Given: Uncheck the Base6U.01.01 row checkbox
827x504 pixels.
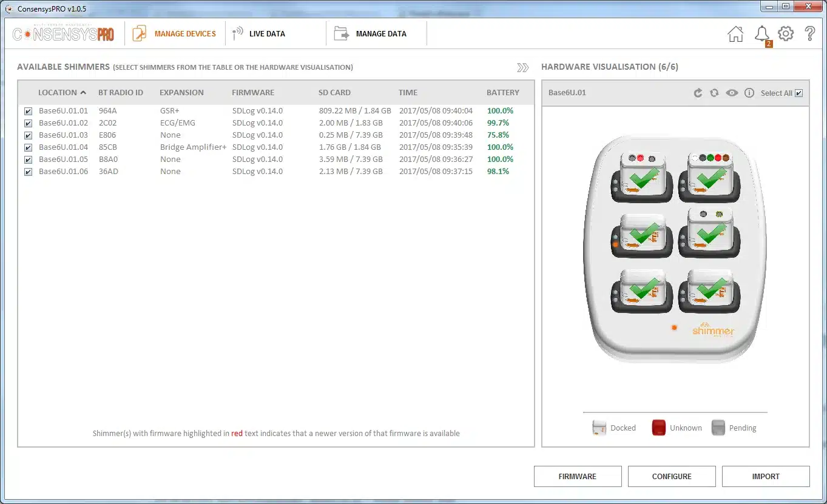Looking at the screenshot, I should point(29,111).
